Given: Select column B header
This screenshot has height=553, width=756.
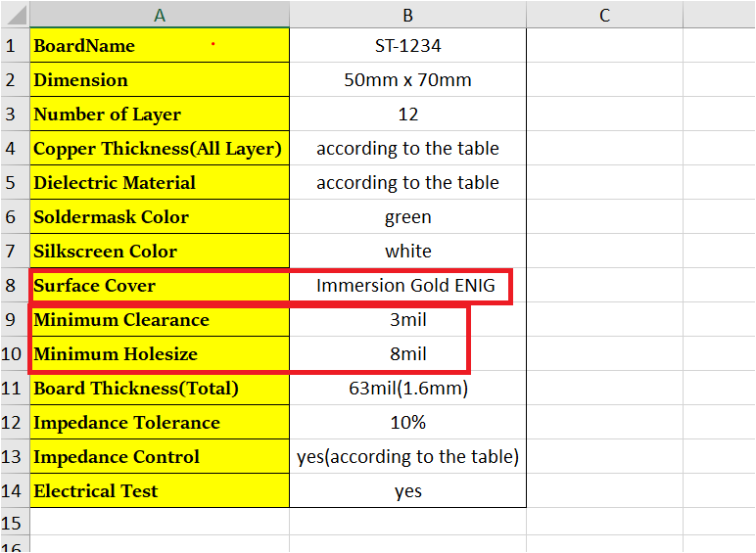Looking at the screenshot, I should 407,15.
